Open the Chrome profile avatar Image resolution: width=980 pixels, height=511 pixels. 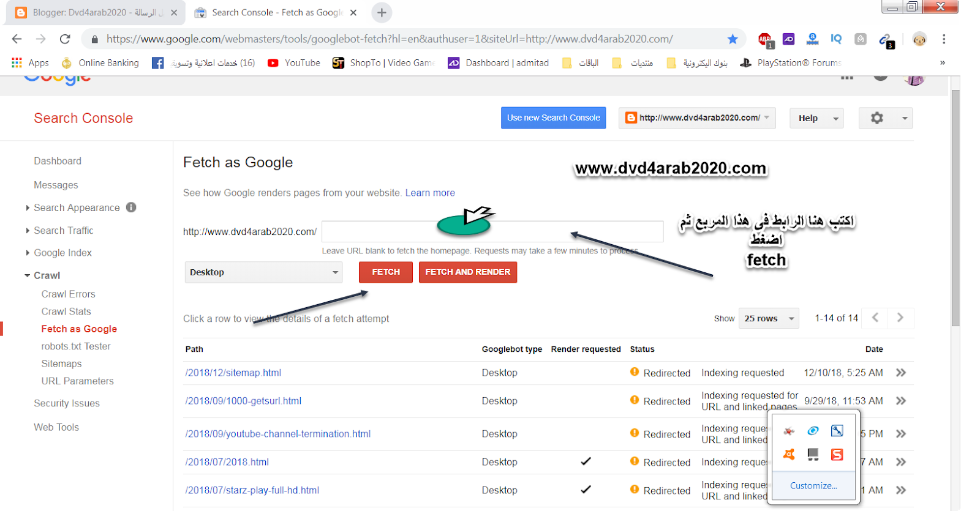(x=919, y=39)
